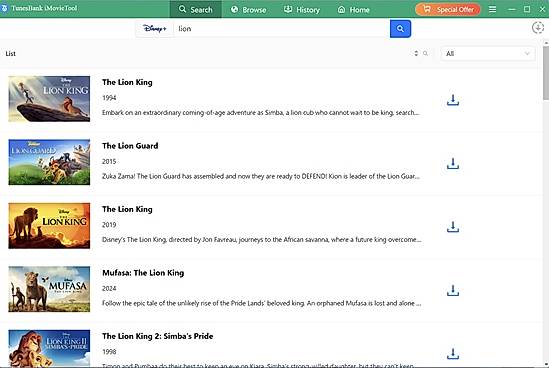Click the description starting 'Embark on an extraordinary'
The width and height of the screenshot is (549, 368).
pos(260,112)
